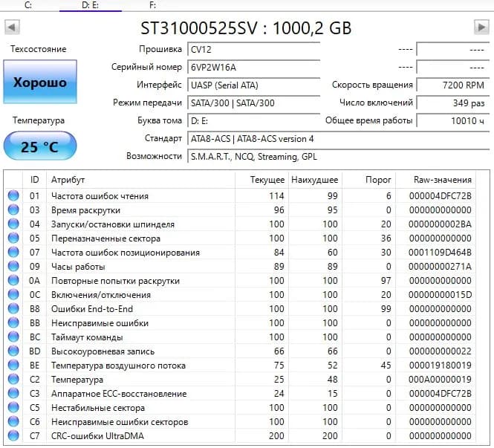Click the Текущее column header
Viewport: 494px width, 448px height.
(x=261, y=180)
